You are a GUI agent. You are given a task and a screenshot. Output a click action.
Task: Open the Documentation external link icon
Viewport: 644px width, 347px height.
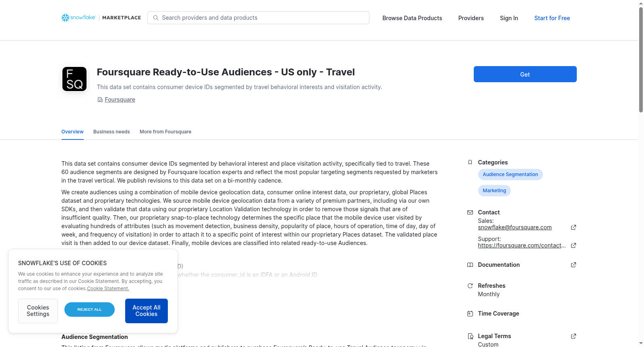coord(574,265)
